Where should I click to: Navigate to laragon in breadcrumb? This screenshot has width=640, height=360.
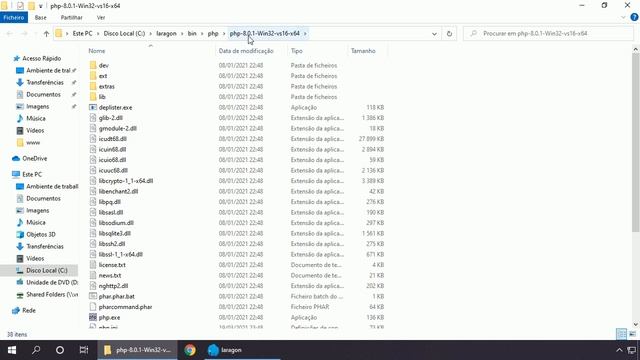(166, 33)
